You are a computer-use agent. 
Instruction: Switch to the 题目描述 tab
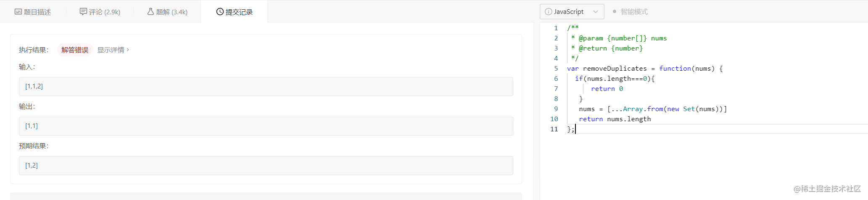tap(33, 12)
